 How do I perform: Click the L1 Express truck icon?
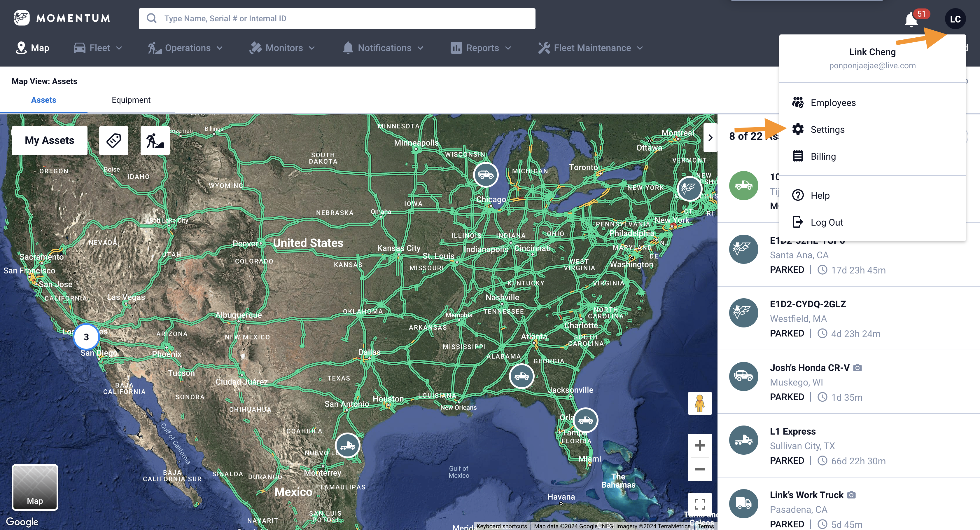click(x=743, y=440)
